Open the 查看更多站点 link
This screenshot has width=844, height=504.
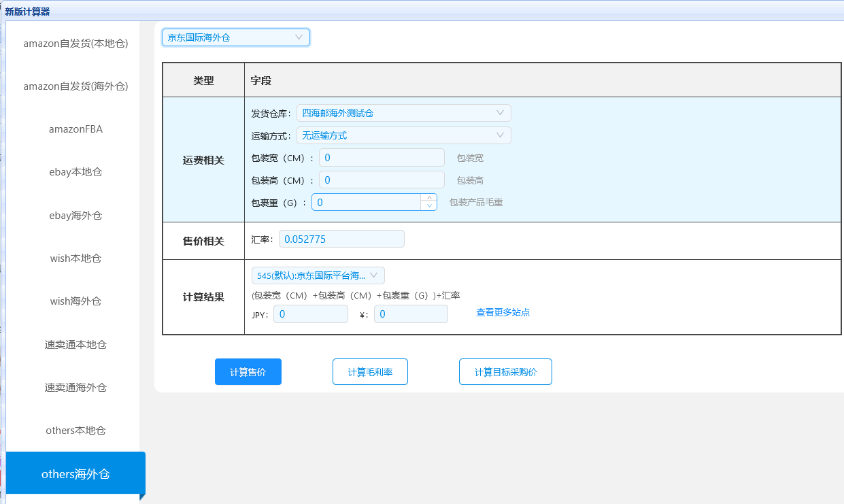[x=503, y=313]
